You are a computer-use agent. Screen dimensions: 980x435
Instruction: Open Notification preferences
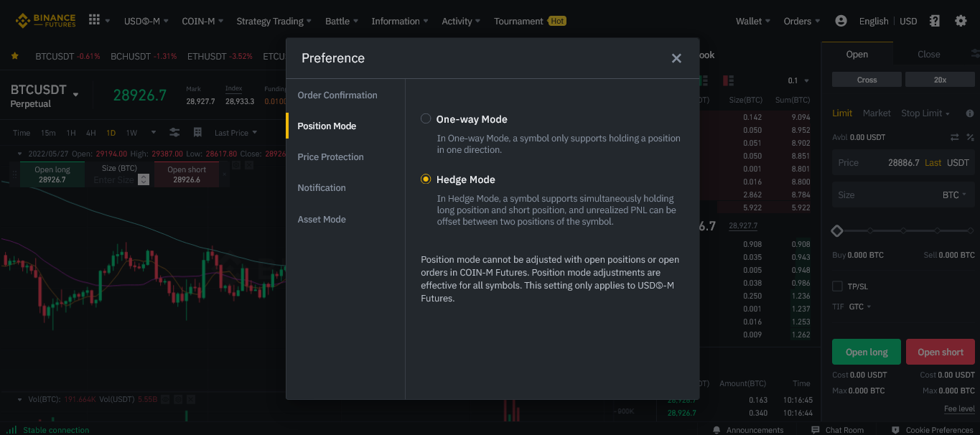pos(322,187)
